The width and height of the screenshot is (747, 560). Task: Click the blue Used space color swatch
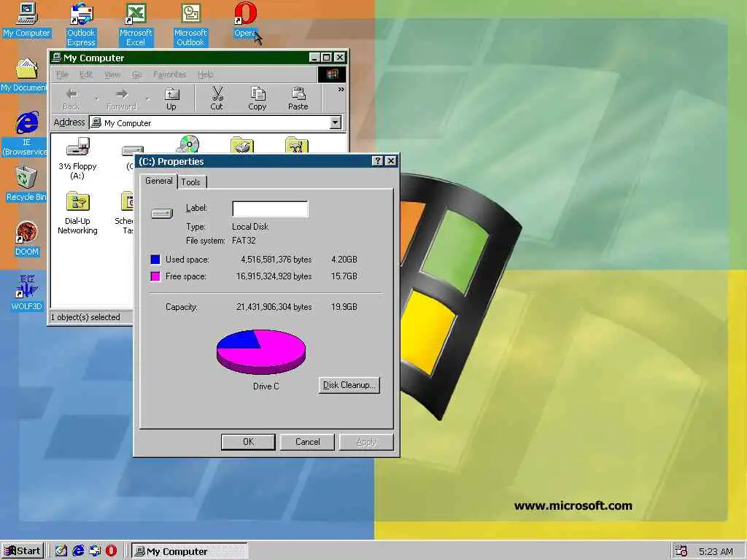click(x=155, y=260)
